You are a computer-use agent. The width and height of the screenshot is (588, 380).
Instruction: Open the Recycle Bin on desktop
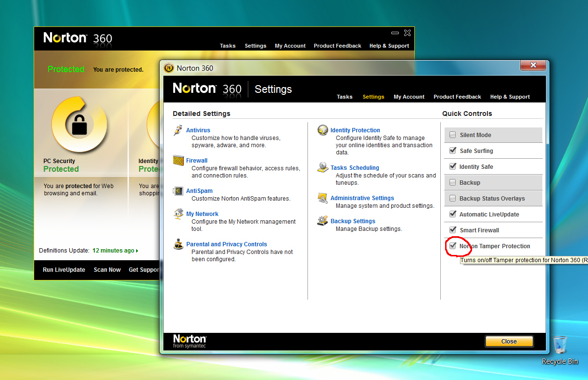tap(560, 350)
